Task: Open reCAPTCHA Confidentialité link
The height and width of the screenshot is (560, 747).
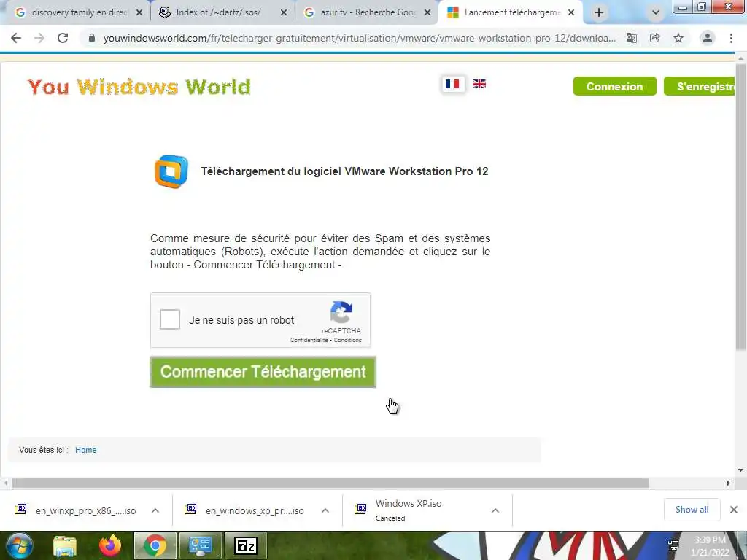Action: [x=309, y=340]
